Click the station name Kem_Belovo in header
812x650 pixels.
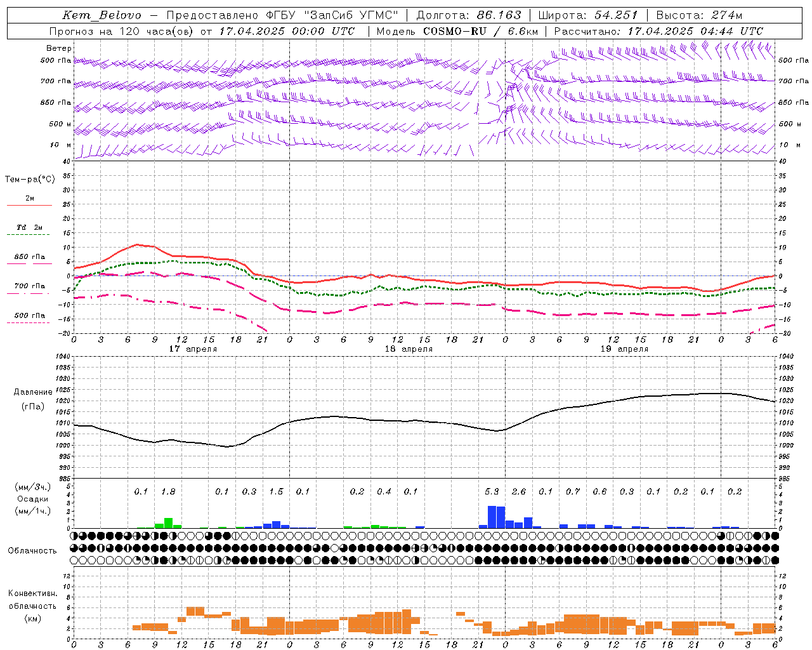pyautogui.click(x=101, y=15)
